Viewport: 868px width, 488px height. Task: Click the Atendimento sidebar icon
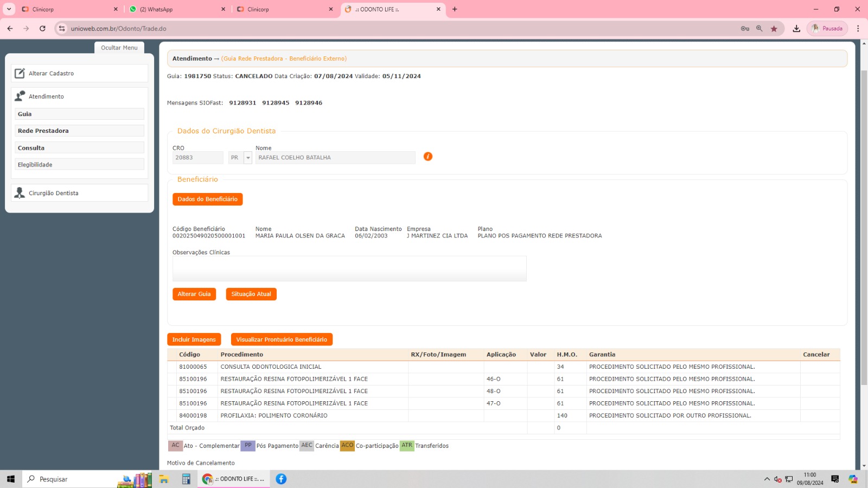click(x=20, y=96)
